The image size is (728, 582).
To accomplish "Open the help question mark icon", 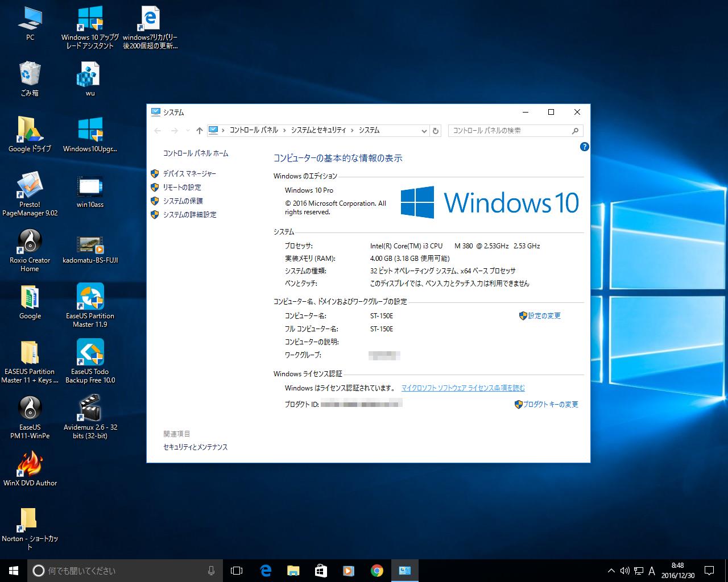I will click(584, 147).
